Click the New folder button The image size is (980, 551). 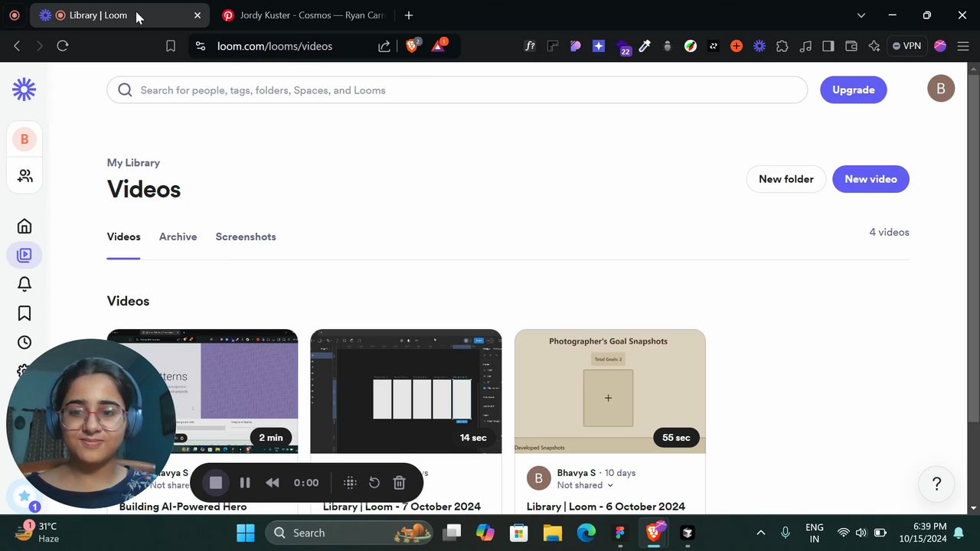(x=786, y=179)
